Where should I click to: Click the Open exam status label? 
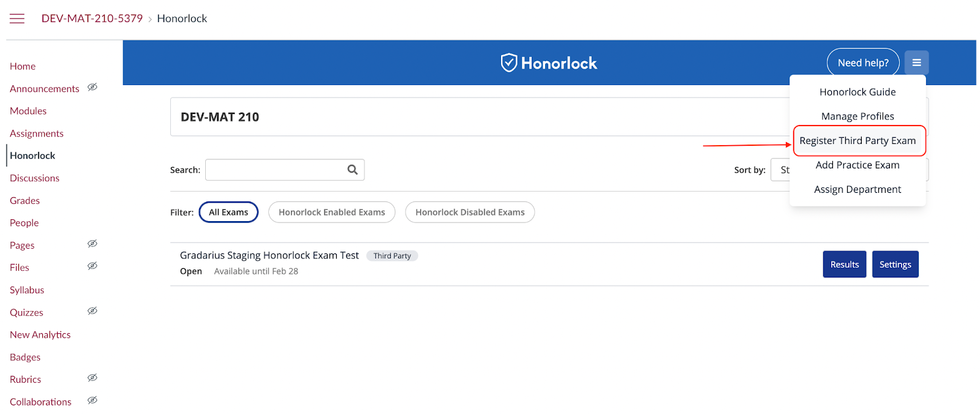tap(191, 271)
